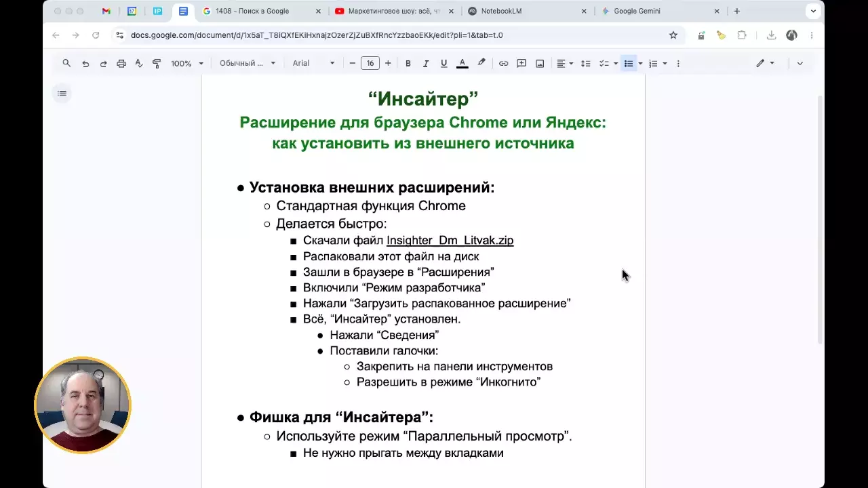Show the document outline panel
Screen dimensions: 868x488
tap(62, 94)
